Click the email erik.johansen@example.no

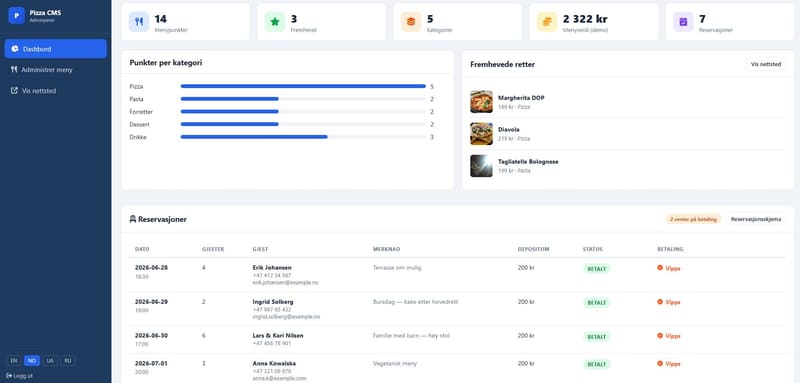(x=285, y=282)
